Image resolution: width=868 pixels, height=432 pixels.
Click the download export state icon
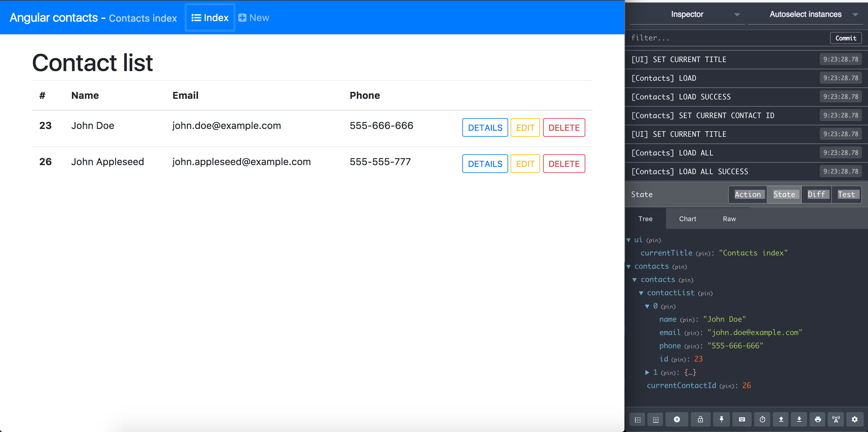799,419
